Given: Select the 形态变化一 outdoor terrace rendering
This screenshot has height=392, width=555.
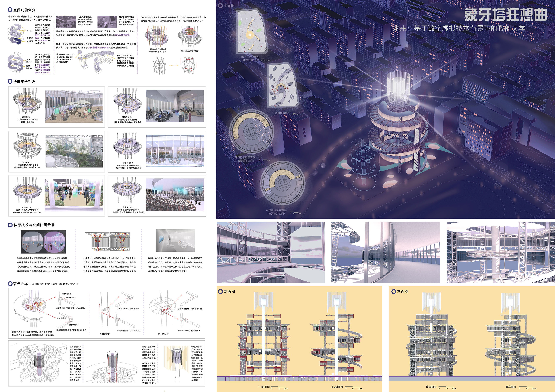Looking at the screenshot, I should click(74, 106).
